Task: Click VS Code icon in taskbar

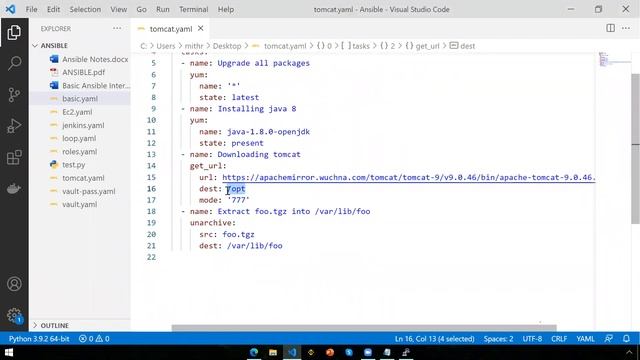Action: click(x=292, y=352)
